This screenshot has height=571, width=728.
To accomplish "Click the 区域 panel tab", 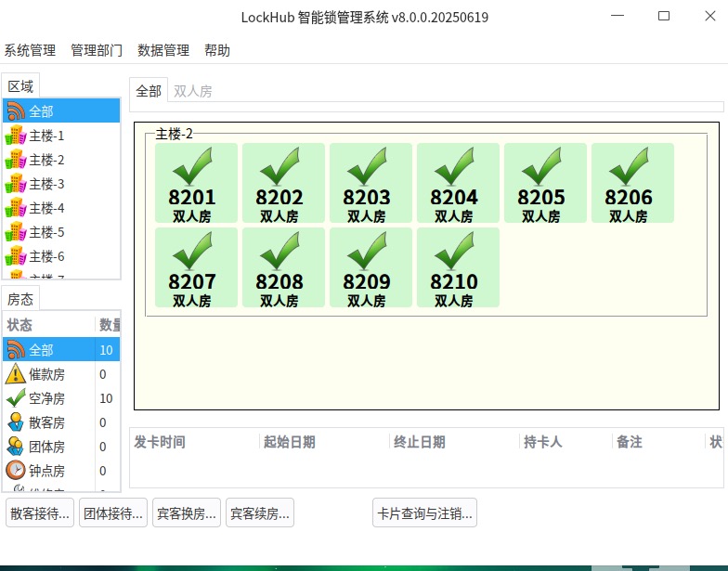I will pos(20,85).
